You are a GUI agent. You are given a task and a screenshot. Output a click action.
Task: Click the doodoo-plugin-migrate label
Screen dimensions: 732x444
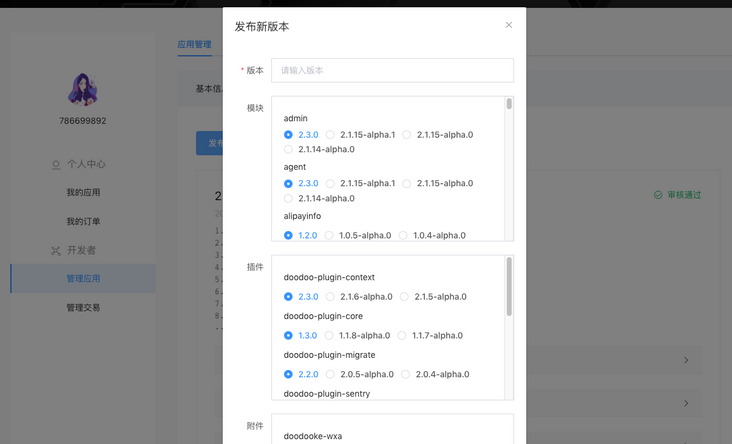[330, 354]
